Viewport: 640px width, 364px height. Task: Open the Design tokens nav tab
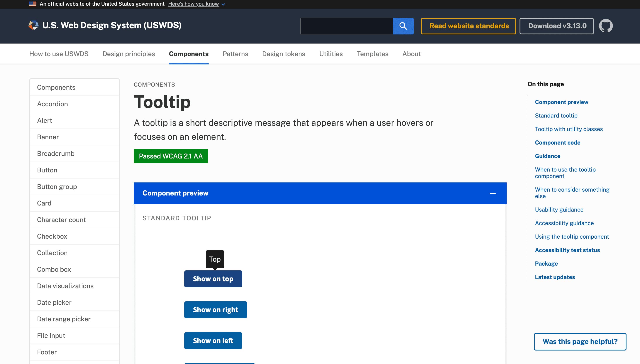tap(283, 54)
